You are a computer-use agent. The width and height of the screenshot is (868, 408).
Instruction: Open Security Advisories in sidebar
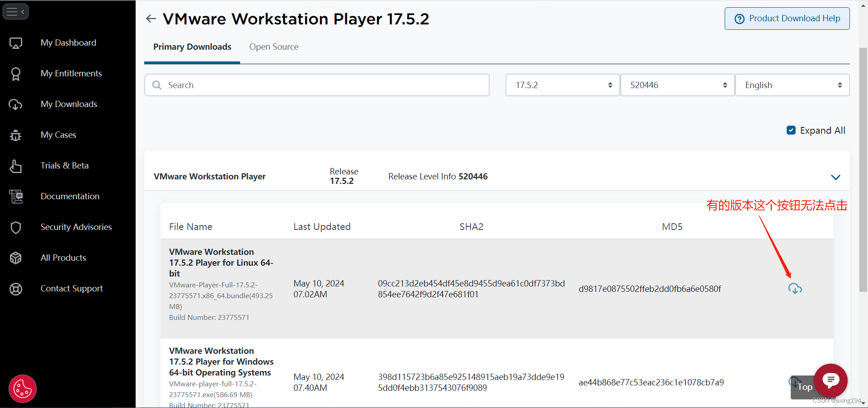[76, 227]
